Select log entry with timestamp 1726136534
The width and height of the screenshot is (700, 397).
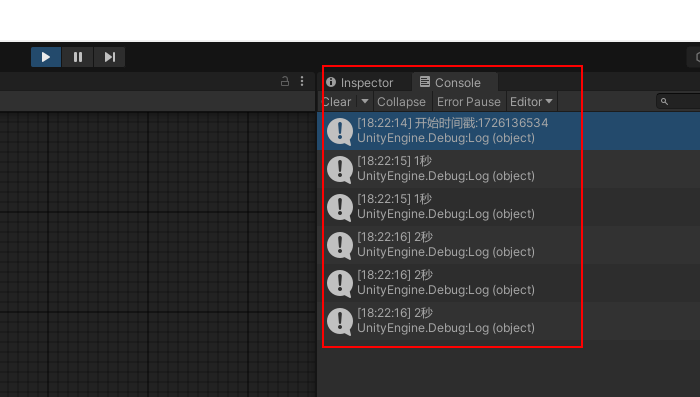508,131
